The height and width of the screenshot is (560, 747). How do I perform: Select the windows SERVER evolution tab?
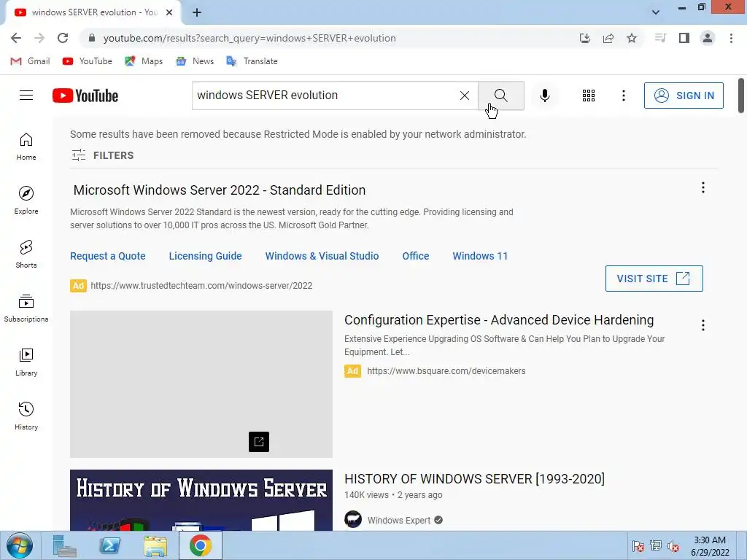93,12
